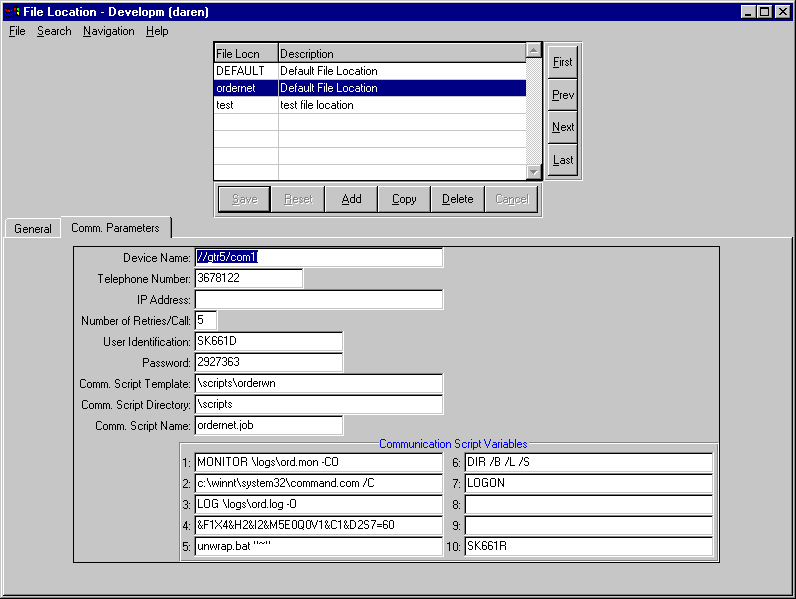Image resolution: width=796 pixels, height=599 pixels.
Task: Switch to the General tab
Action: (32, 228)
